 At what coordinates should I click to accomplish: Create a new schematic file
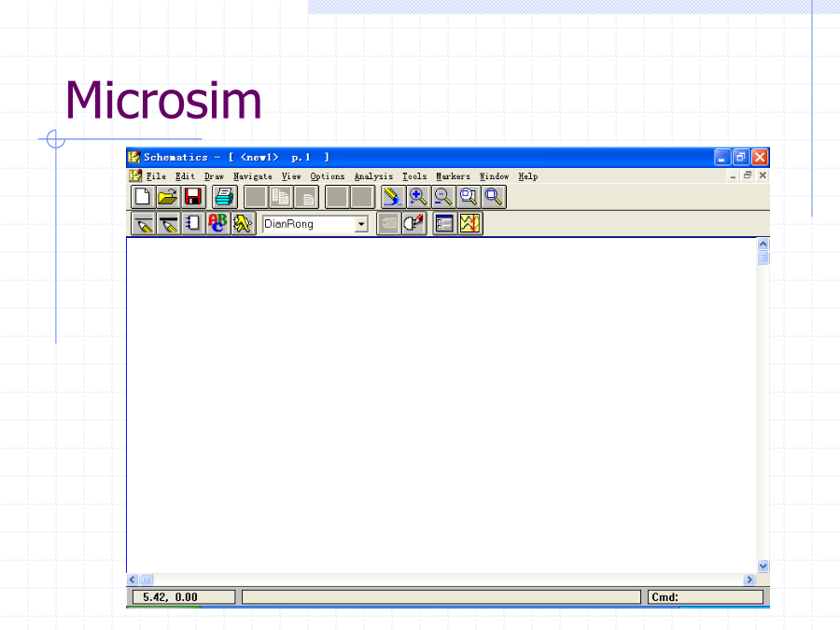(143, 197)
